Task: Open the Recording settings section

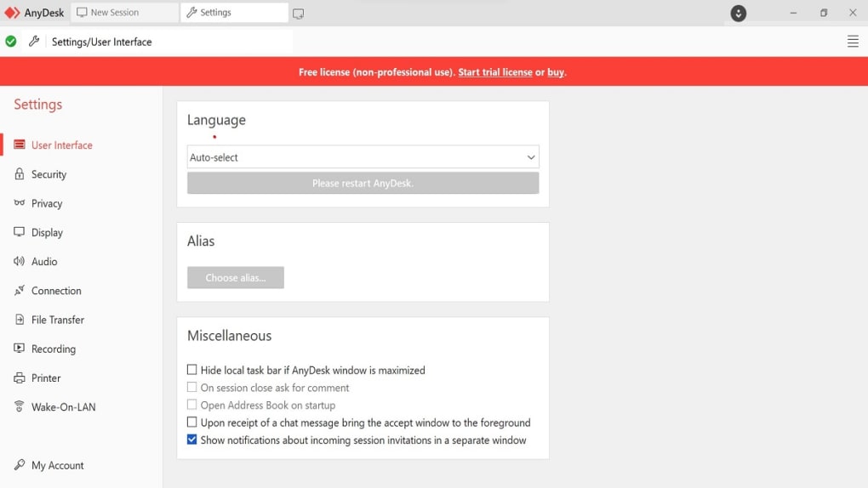Action: click(53, 349)
